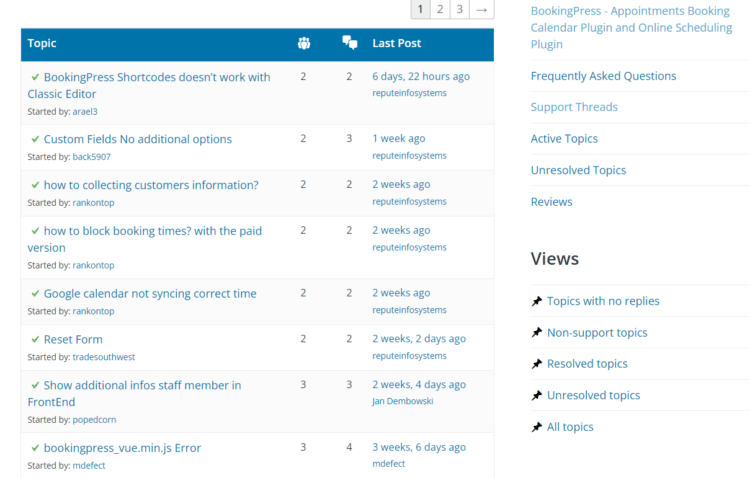
Task: Open Frequently Asked Questions
Action: coord(603,76)
